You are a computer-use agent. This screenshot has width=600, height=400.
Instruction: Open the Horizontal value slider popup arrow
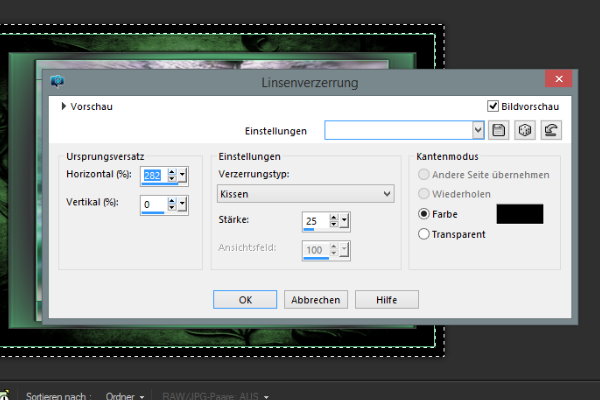pyautogui.click(x=183, y=177)
